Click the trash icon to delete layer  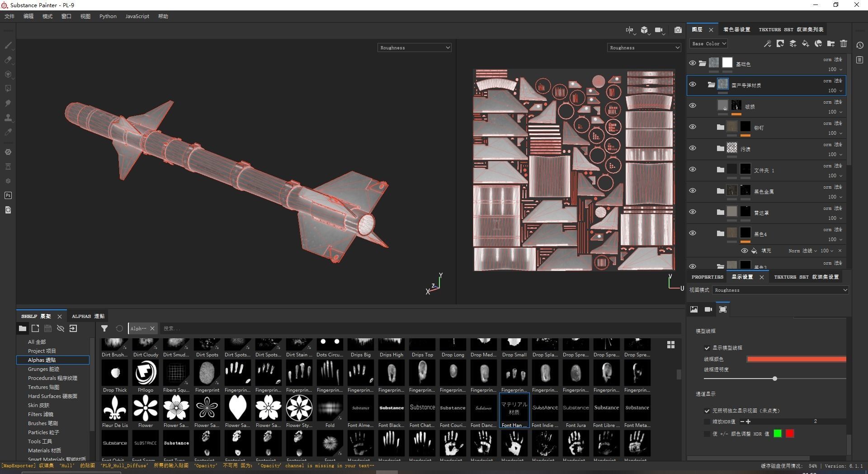(844, 43)
